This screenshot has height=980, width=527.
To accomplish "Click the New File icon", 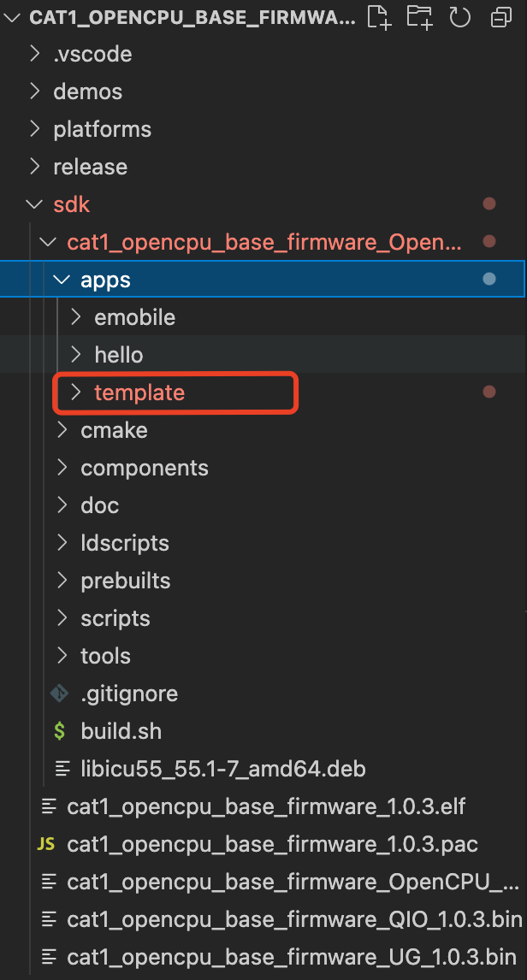I will pos(380,17).
